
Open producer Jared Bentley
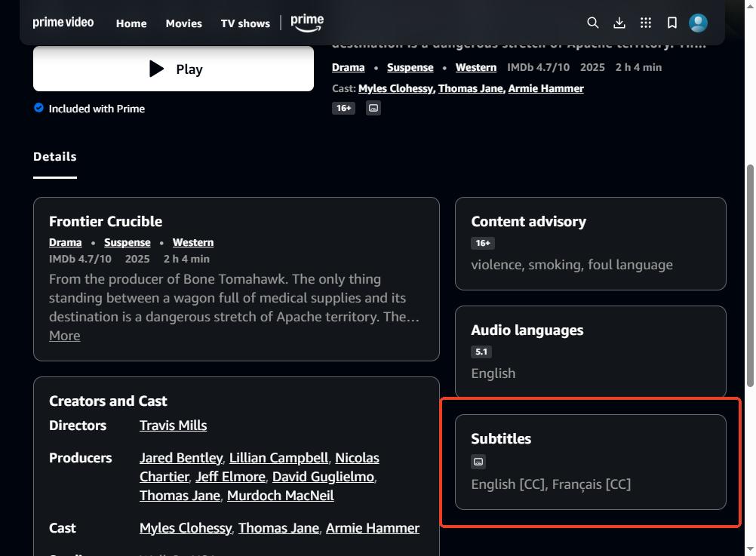pyautogui.click(x=181, y=458)
